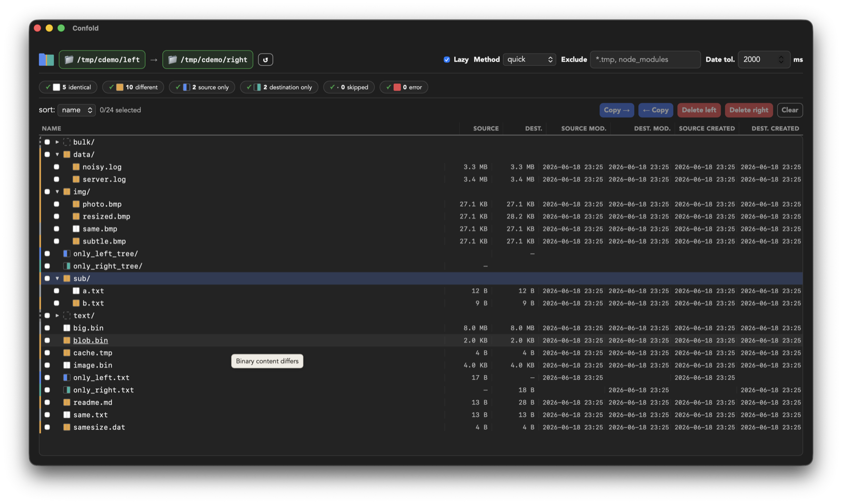Toggle the 2 destination only filter
The height and width of the screenshot is (504, 842).
279,87
